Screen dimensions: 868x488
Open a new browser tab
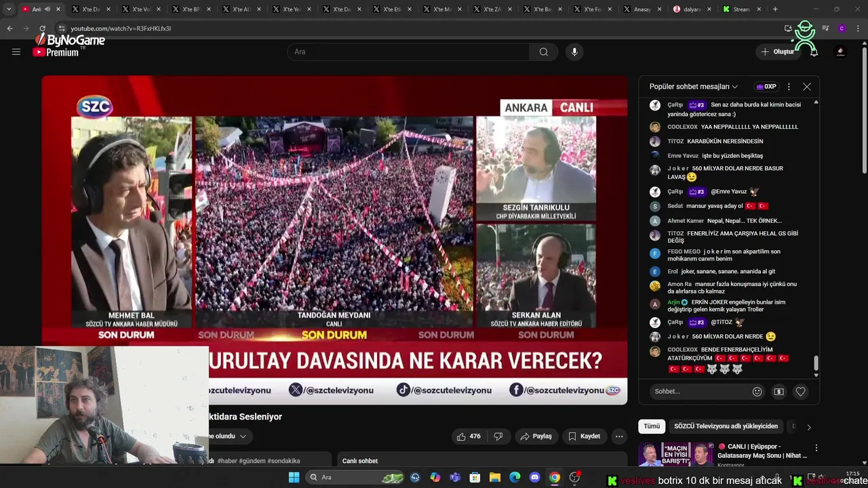775,9
